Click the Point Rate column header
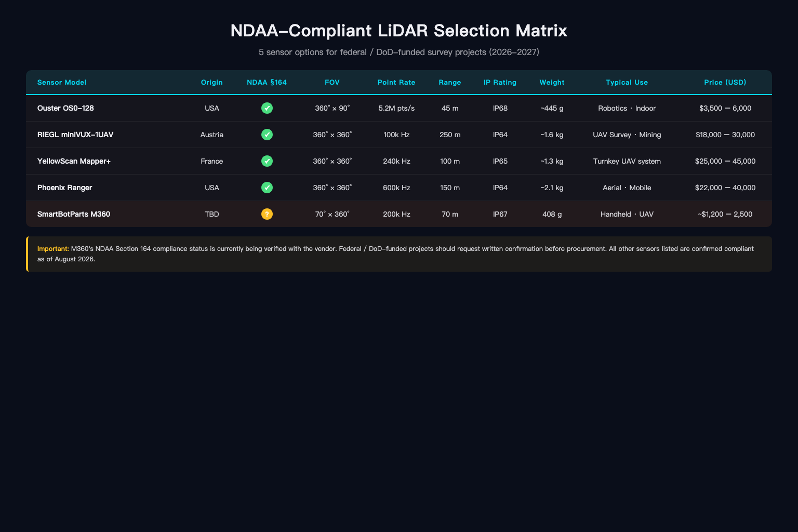This screenshot has width=798, height=532. (396, 82)
